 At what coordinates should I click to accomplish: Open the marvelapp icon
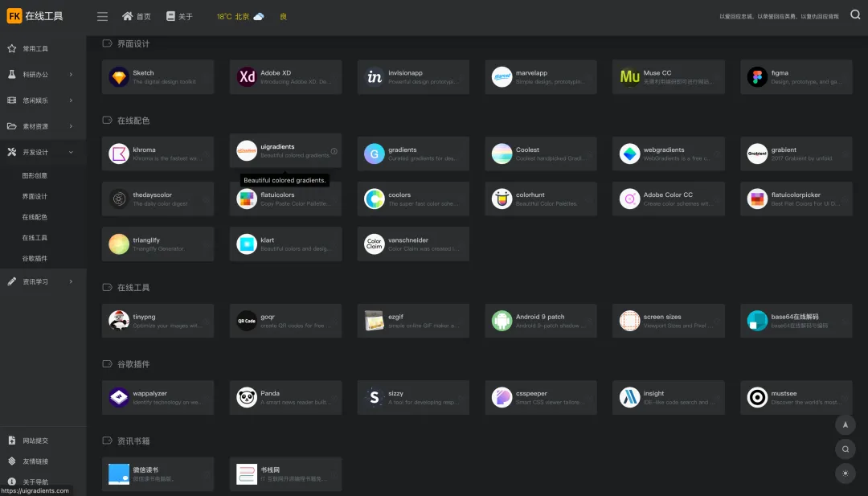(502, 77)
